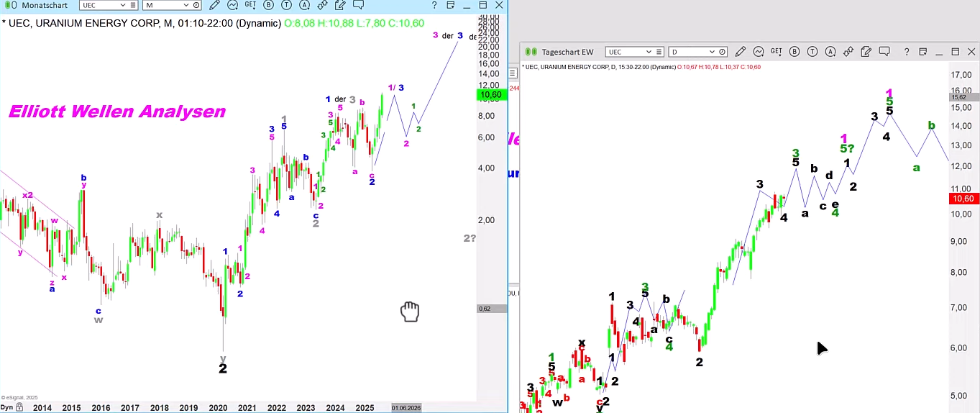Click the circled B icon in Tageschart EW toolbar

tap(794, 52)
